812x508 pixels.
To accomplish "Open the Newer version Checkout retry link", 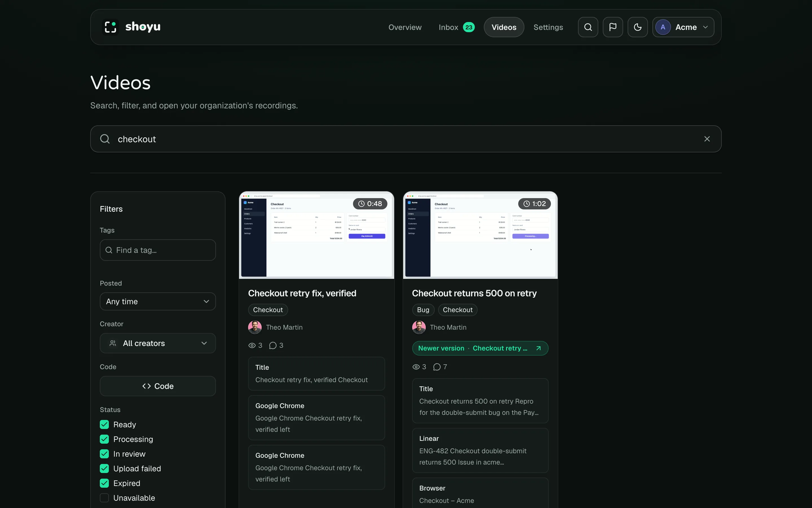I will [480, 348].
